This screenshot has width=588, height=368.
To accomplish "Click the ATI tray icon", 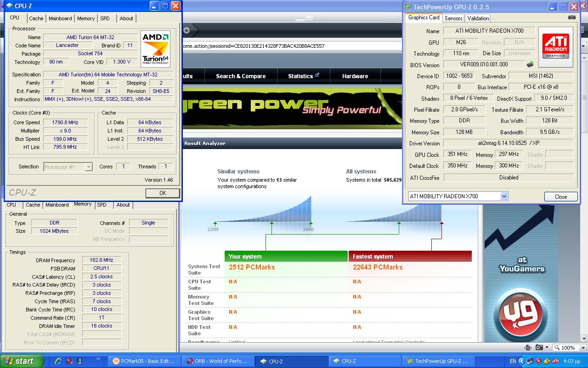I will pyautogui.click(x=555, y=361).
